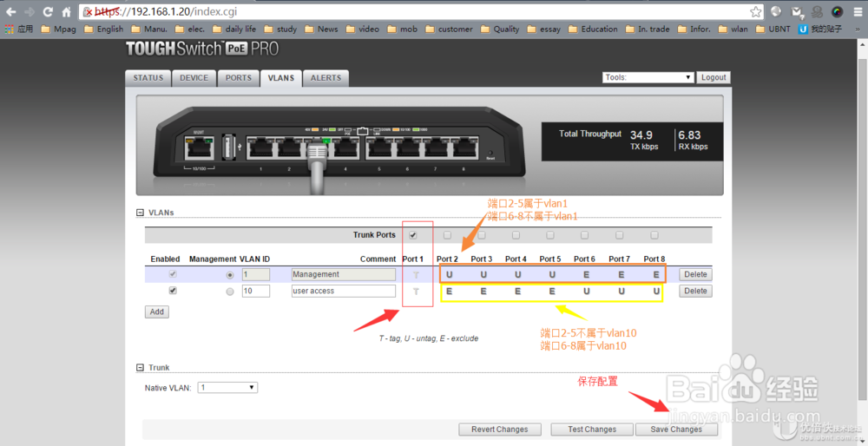Click the browser Back arrow
This screenshot has width=868, height=446.
pos(11,11)
